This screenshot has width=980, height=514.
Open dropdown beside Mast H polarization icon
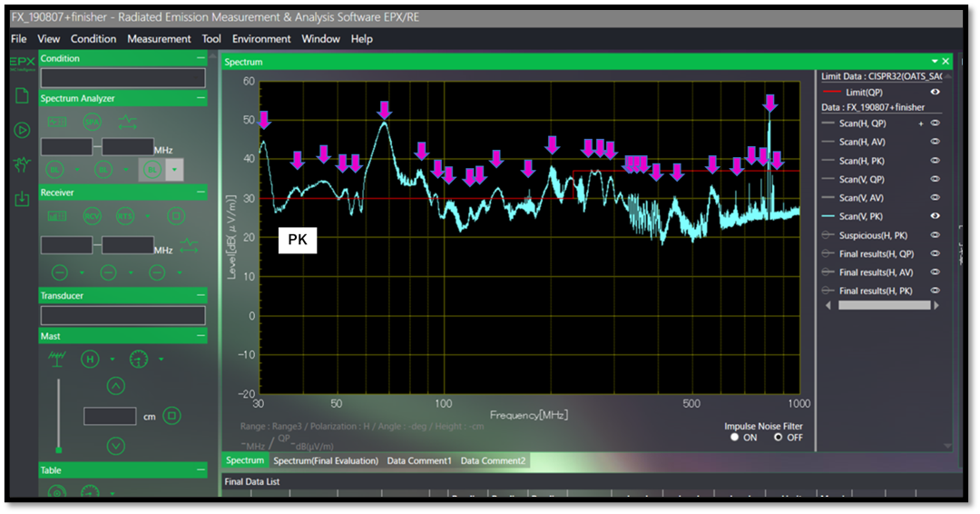(x=113, y=359)
